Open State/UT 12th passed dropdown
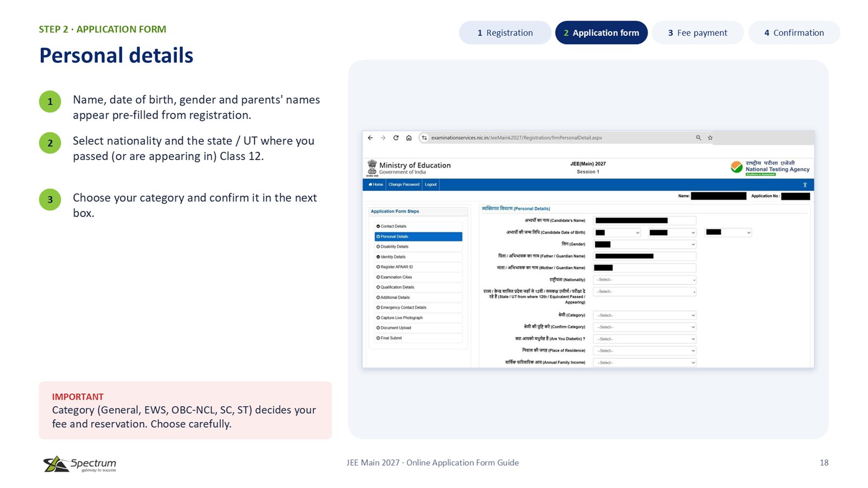868x488 pixels. click(644, 292)
